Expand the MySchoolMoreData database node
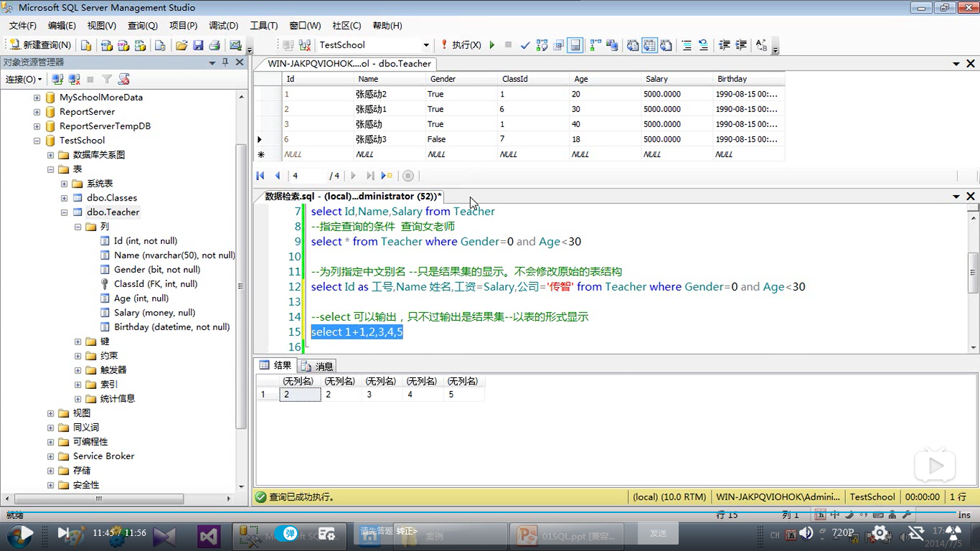The height and width of the screenshot is (551, 980). (x=37, y=98)
